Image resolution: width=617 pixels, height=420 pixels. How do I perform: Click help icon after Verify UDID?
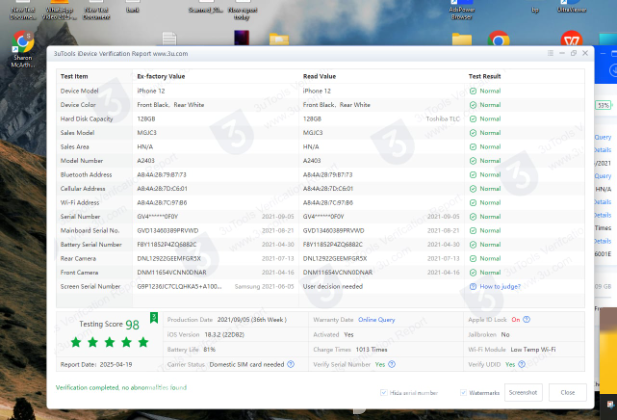[522, 364]
